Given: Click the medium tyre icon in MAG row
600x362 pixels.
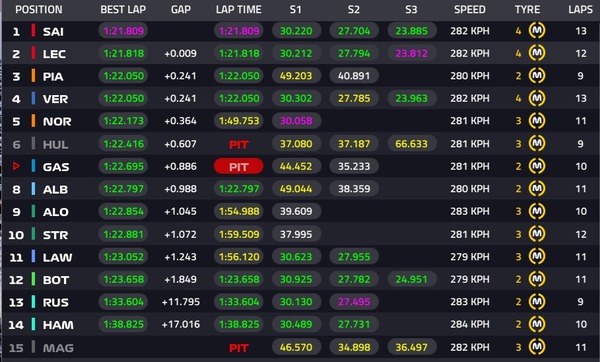Looking at the screenshot, I should (537, 347).
